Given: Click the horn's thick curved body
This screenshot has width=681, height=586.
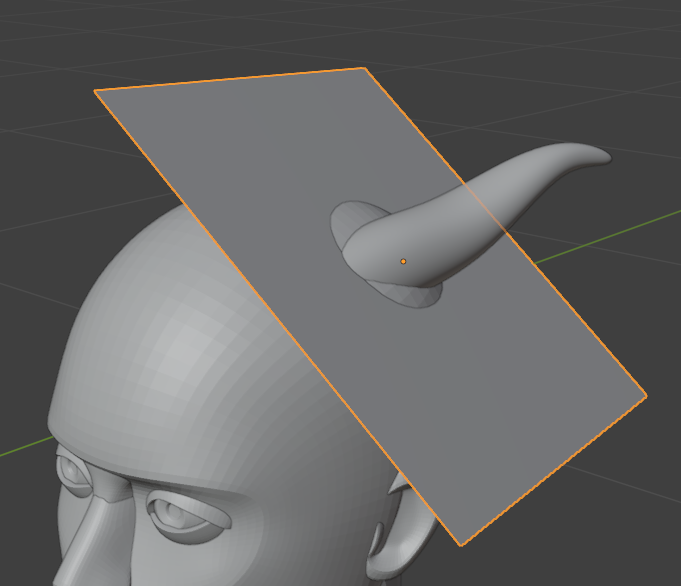Looking at the screenshot, I should (450, 225).
